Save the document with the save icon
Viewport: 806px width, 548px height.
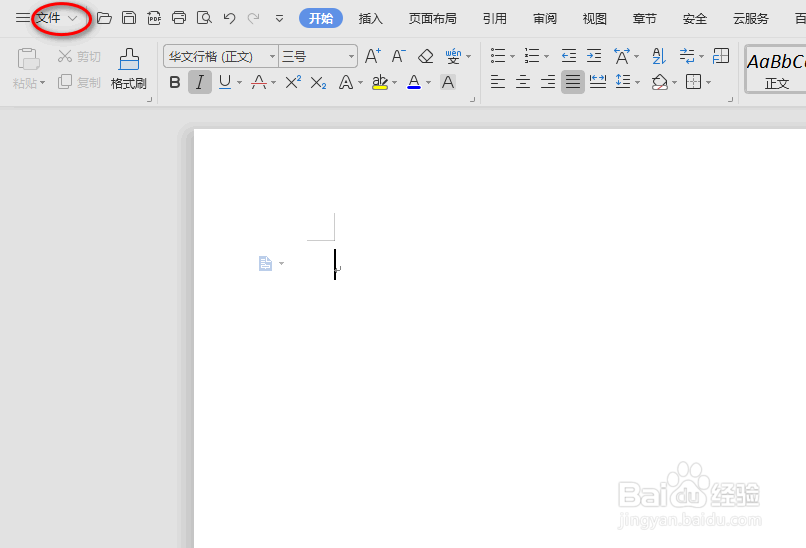click(x=129, y=19)
